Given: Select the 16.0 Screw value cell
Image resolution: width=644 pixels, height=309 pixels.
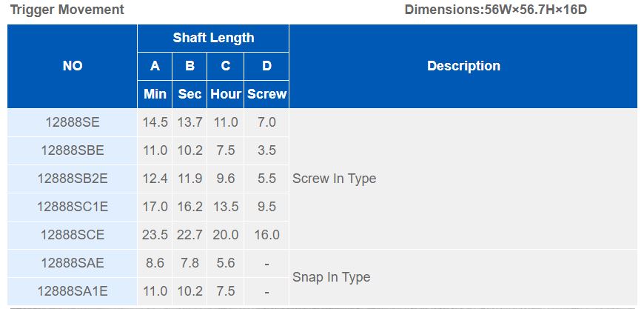Looking at the screenshot, I should pos(266,235).
